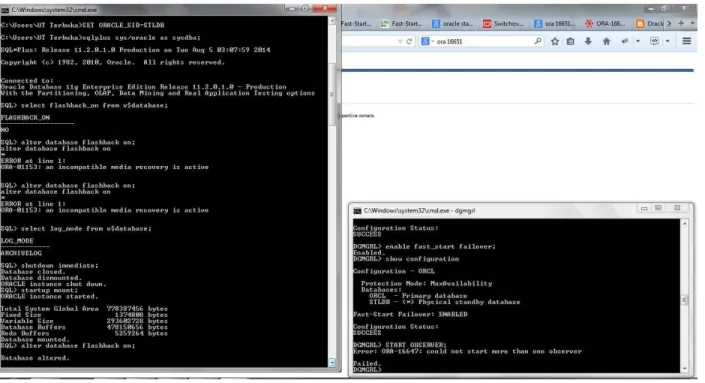
Task: Open the downloads arrow icon
Action: point(588,41)
